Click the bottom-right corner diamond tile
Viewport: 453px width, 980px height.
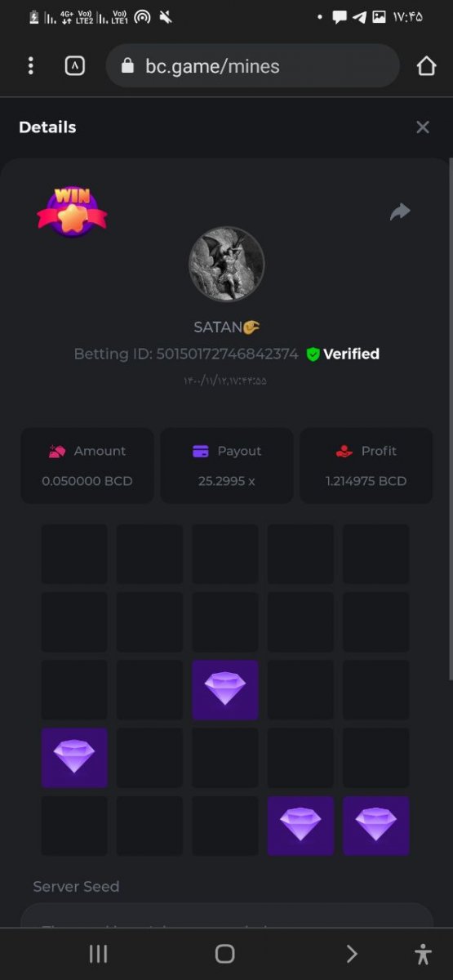click(x=376, y=826)
